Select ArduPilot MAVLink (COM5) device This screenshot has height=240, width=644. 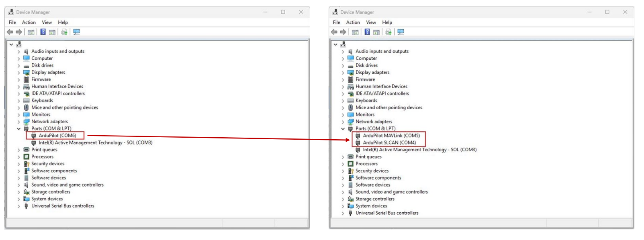(x=391, y=136)
